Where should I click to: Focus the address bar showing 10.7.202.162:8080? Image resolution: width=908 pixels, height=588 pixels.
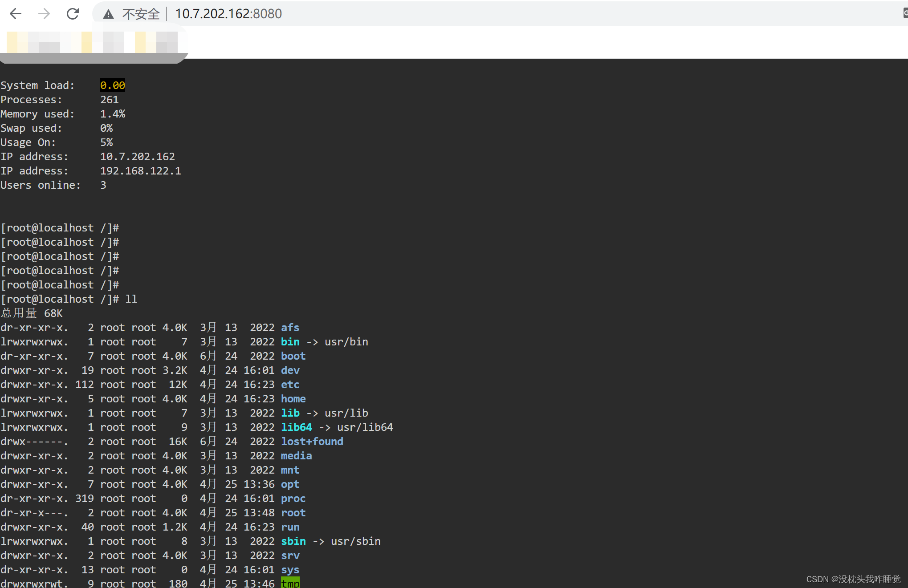pos(228,14)
